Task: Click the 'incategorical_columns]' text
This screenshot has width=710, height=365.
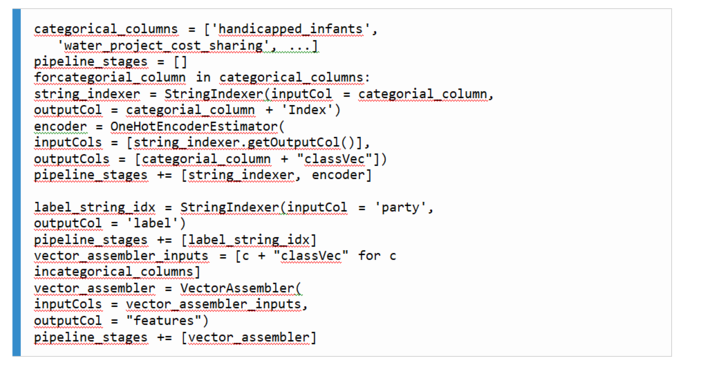Action: coord(117,272)
